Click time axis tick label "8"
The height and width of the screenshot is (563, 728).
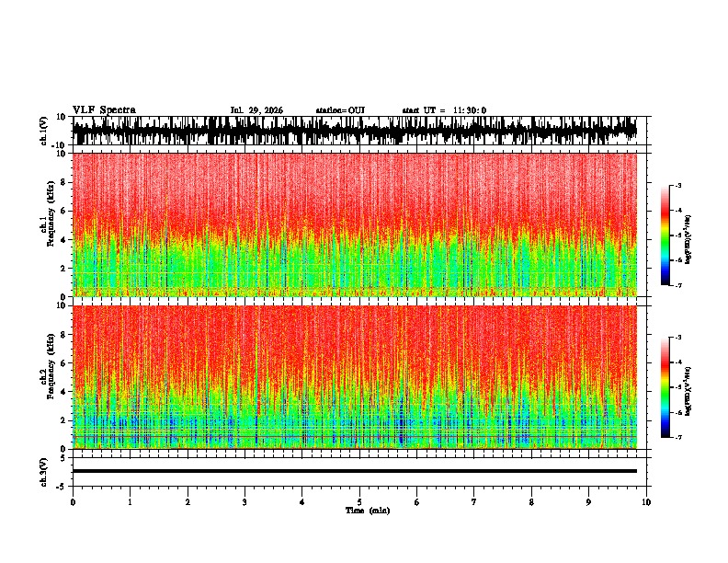coord(531,502)
